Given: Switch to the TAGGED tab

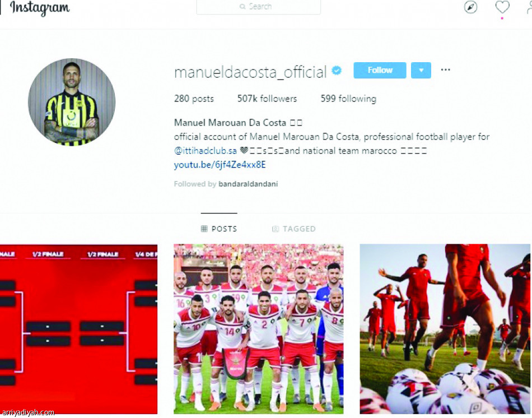Looking at the screenshot, I should tap(294, 229).
